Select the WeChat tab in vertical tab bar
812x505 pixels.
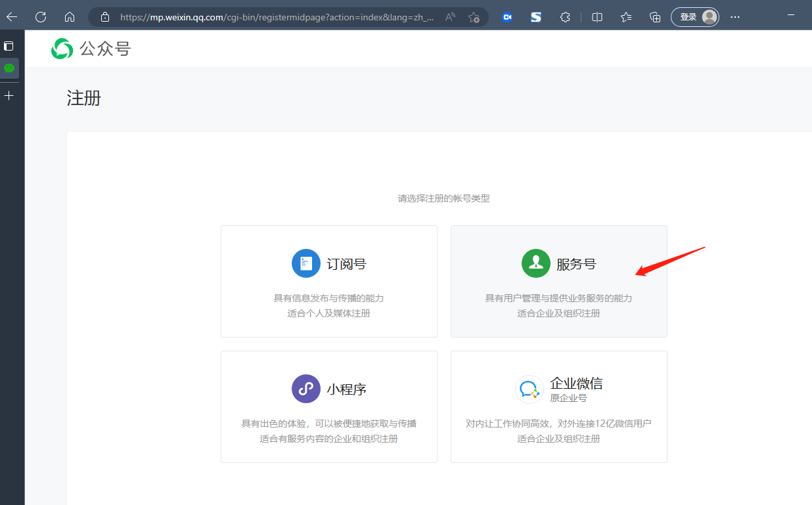[x=9, y=68]
